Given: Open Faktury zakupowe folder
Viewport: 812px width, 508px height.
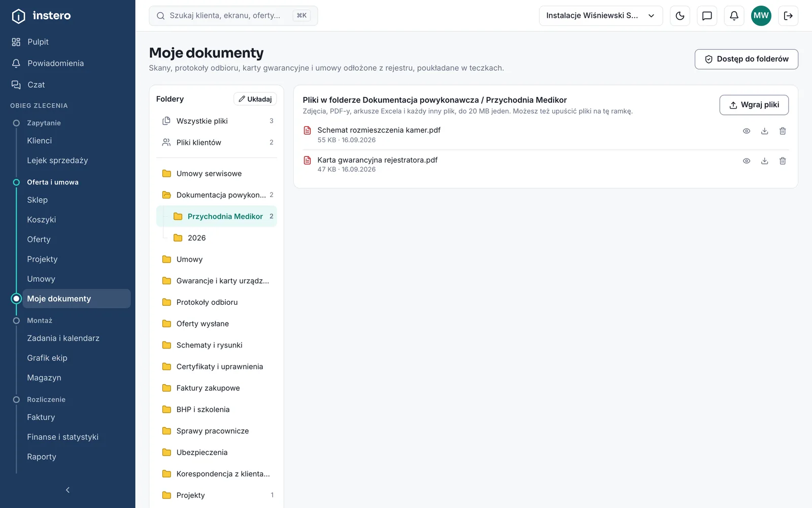Looking at the screenshot, I should [x=217, y=388].
